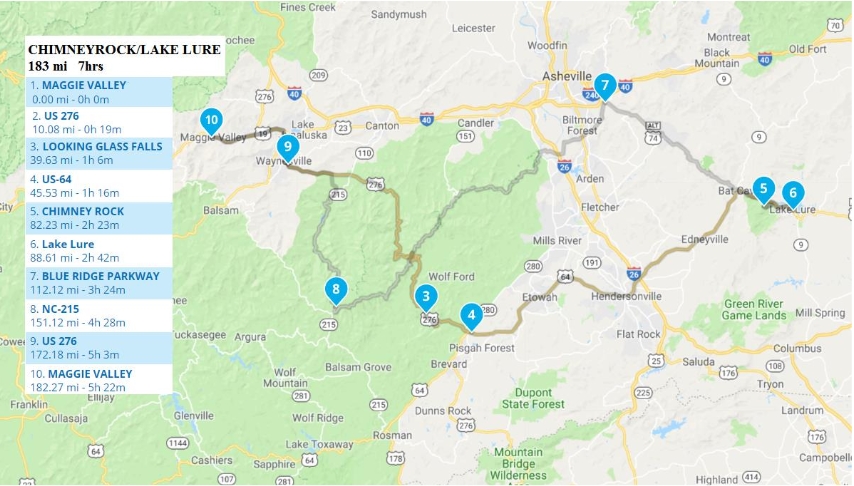Click the US-64 route list item
The height and width of the screenshot is (486, 854).
(x=99, y=186)
